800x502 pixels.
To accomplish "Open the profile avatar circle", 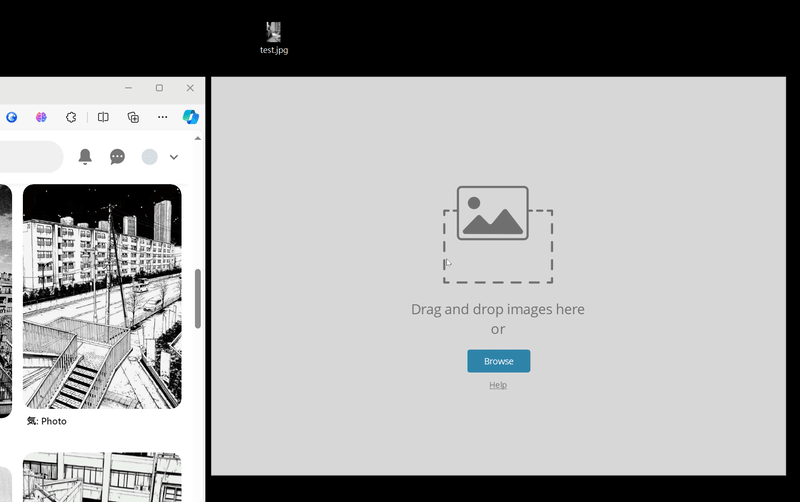I will coord(149,157).
